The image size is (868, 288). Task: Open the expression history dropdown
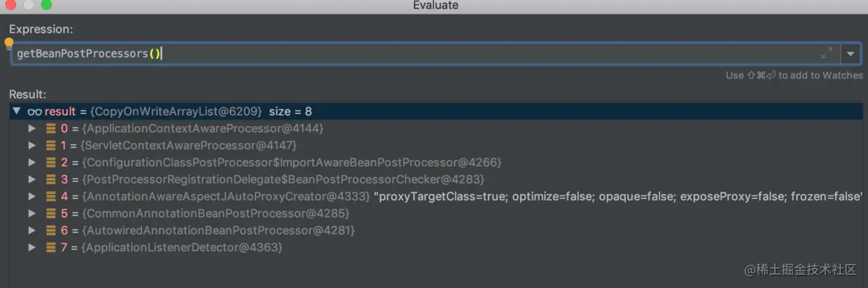(x=851, y=53)
